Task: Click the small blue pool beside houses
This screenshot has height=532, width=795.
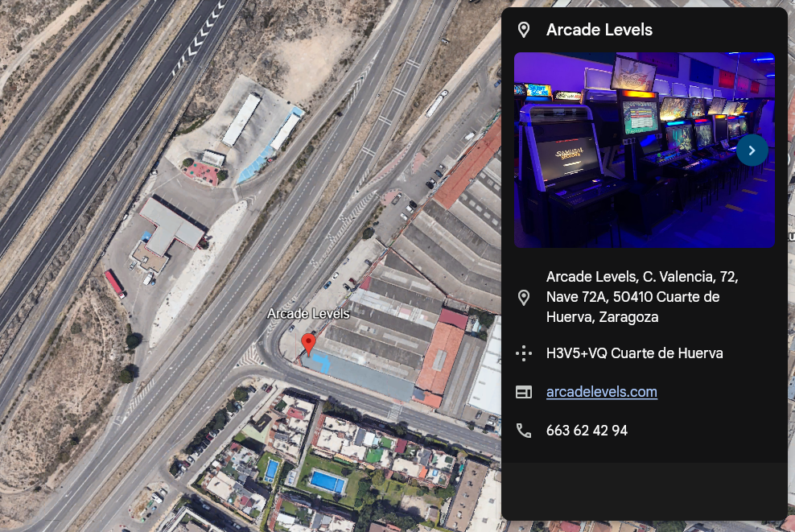Action: point(272,471)
